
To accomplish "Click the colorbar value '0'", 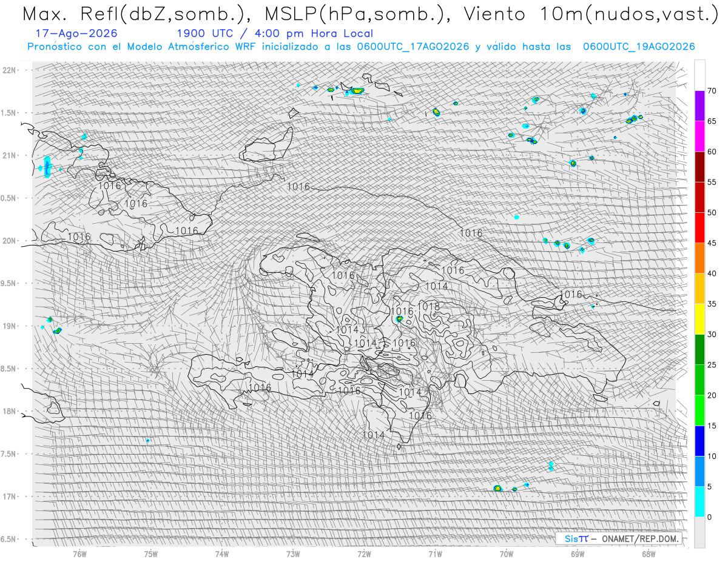I will pos(710,517).
